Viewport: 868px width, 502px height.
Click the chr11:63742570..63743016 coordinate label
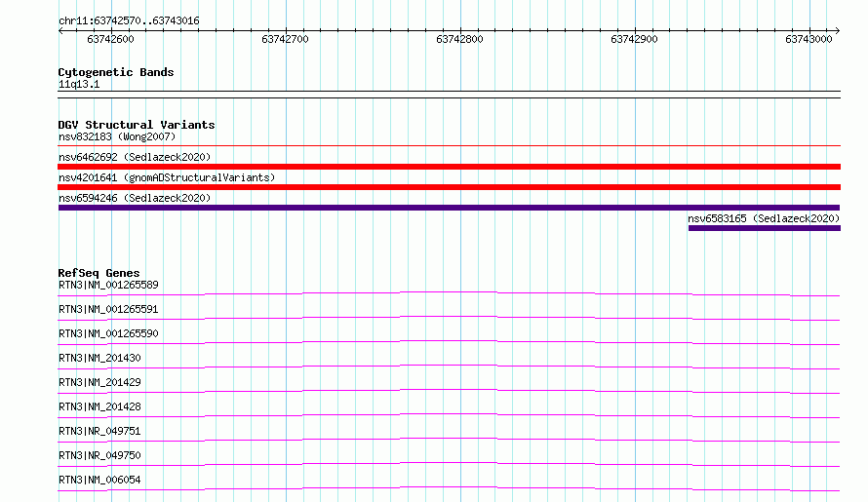129,20
